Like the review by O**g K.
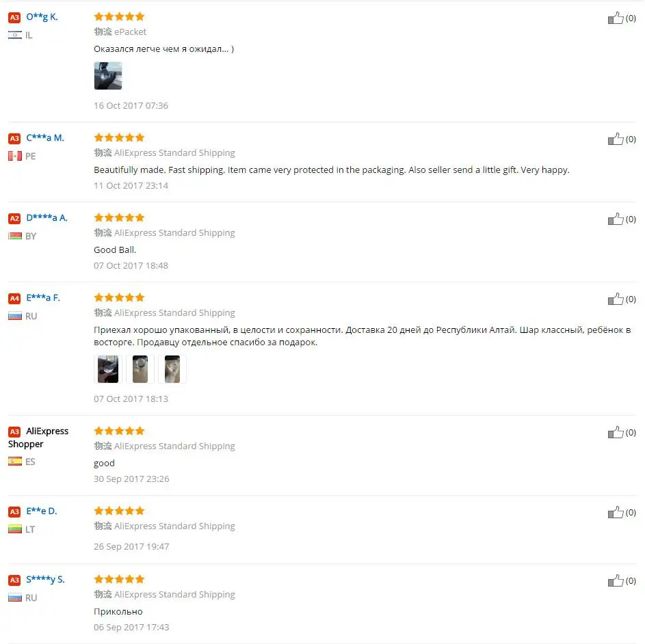The width and height of the screenshot is (645, 644). [x=616, y=18]
